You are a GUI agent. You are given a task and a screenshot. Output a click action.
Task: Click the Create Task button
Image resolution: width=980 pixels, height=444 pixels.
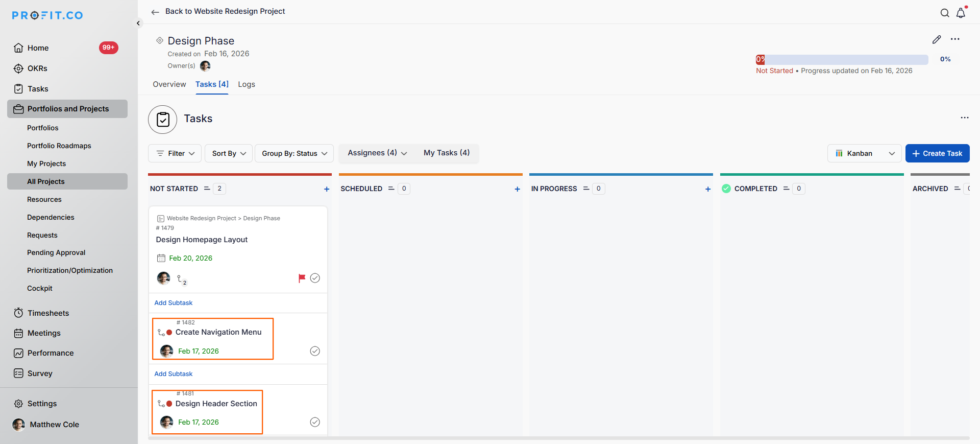[x=938, y=153]
